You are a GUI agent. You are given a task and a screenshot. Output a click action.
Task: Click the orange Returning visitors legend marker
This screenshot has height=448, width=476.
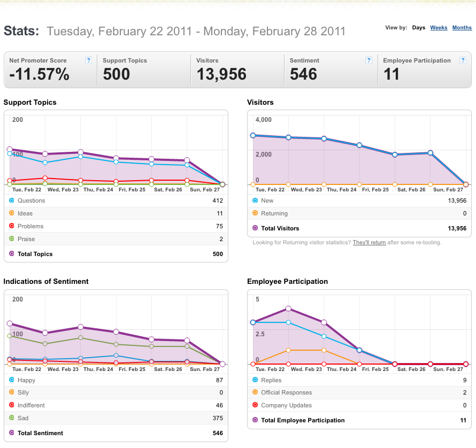click(x=255, y=213)
